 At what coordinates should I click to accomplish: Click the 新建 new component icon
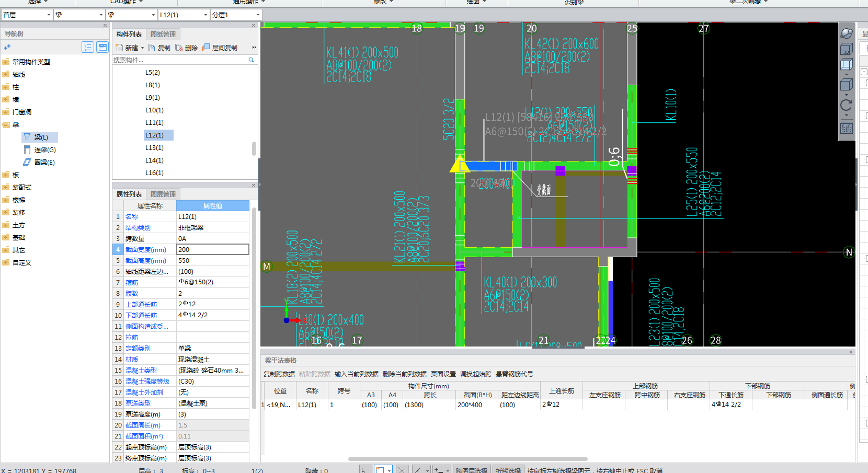coord(119,48)
